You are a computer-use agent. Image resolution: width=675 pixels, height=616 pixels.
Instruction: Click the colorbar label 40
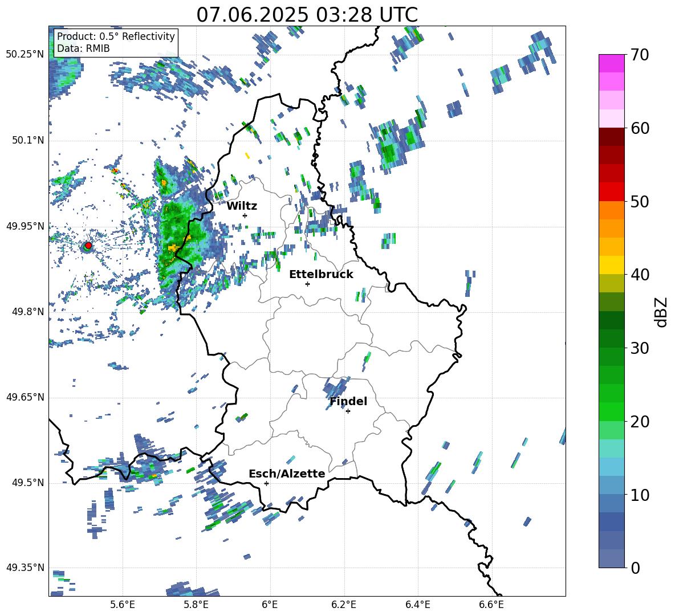pyautogui.click(x=640, y=275)
